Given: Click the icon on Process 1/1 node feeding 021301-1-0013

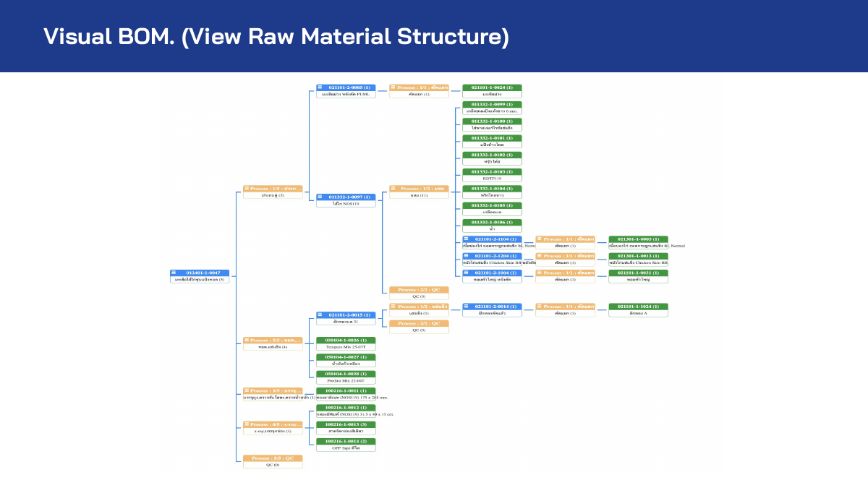Looking at the screenshot, I should pyautogui.click(x=540, y=256).
